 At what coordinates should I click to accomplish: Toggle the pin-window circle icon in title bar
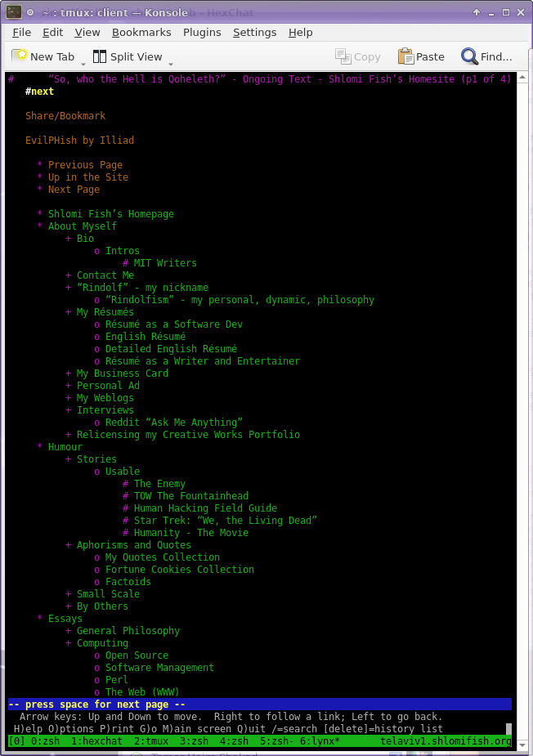pos(30,12)
